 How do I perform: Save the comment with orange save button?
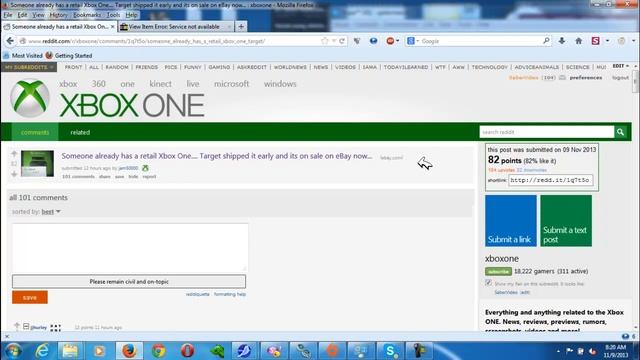point(30,297)
